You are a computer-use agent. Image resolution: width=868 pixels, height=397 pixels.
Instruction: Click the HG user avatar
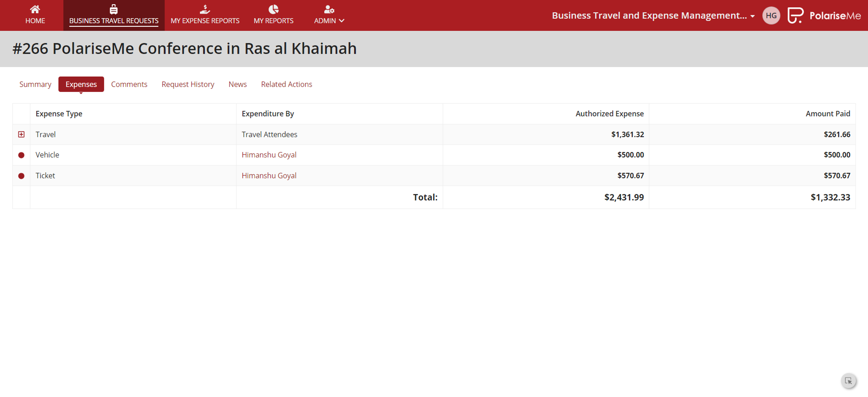coord(771,16)
